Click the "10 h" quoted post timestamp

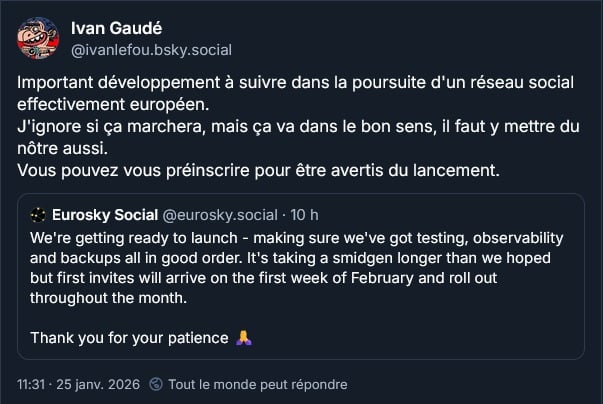(306, 214)
